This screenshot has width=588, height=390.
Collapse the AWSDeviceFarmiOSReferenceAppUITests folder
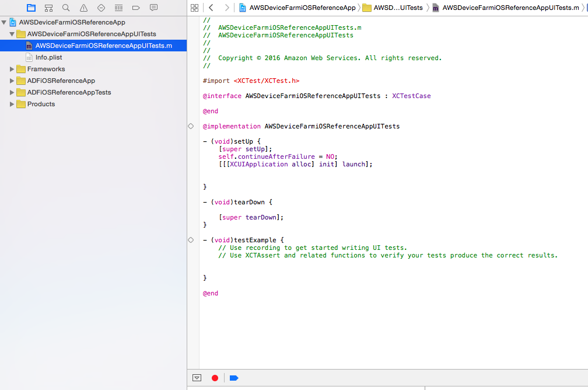[x=12, y=34]
